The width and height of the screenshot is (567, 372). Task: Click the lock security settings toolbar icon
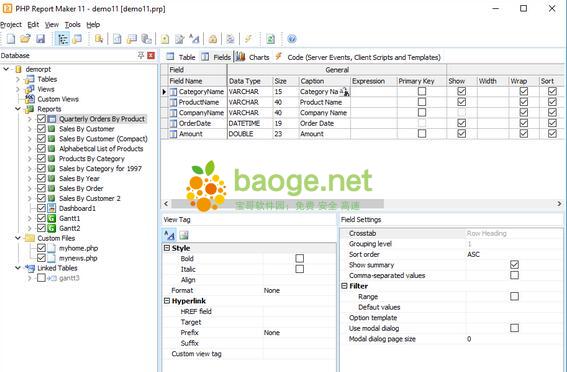(x=213, y=39)
